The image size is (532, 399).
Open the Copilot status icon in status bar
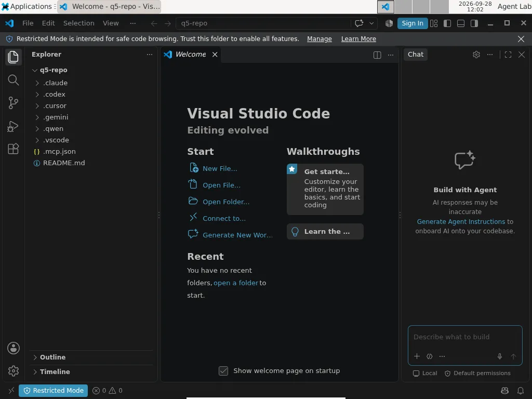(x=505, y=391)
